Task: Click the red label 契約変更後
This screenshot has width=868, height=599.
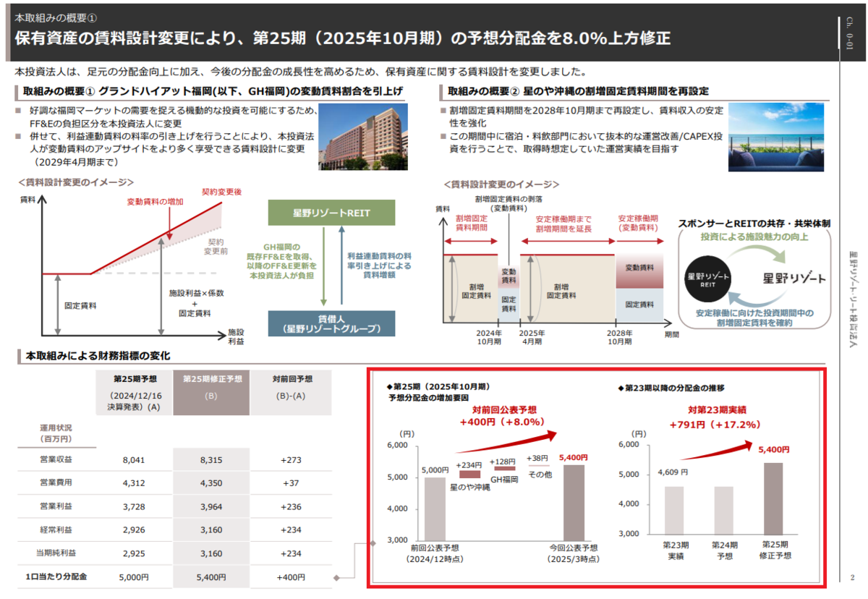Action: click(221, 192)
